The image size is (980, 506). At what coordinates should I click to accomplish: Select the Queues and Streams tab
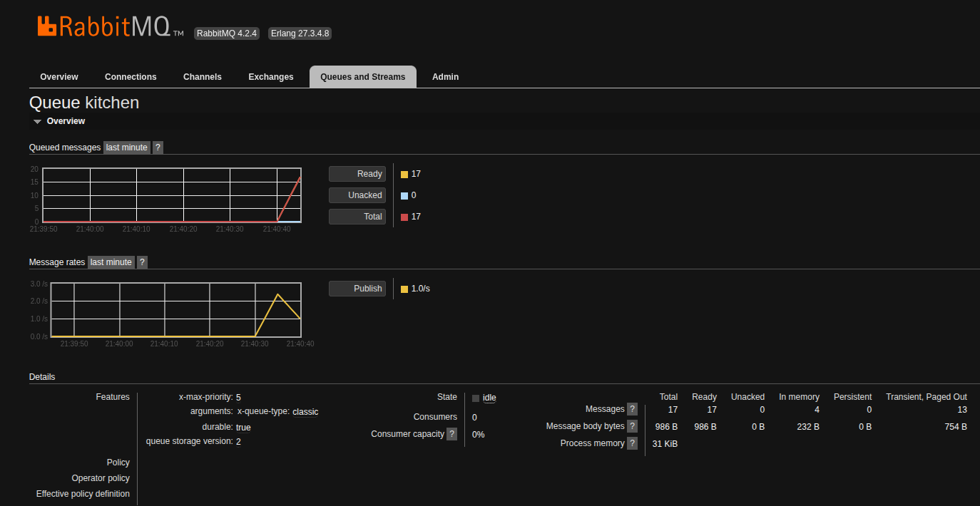point(363,77)
